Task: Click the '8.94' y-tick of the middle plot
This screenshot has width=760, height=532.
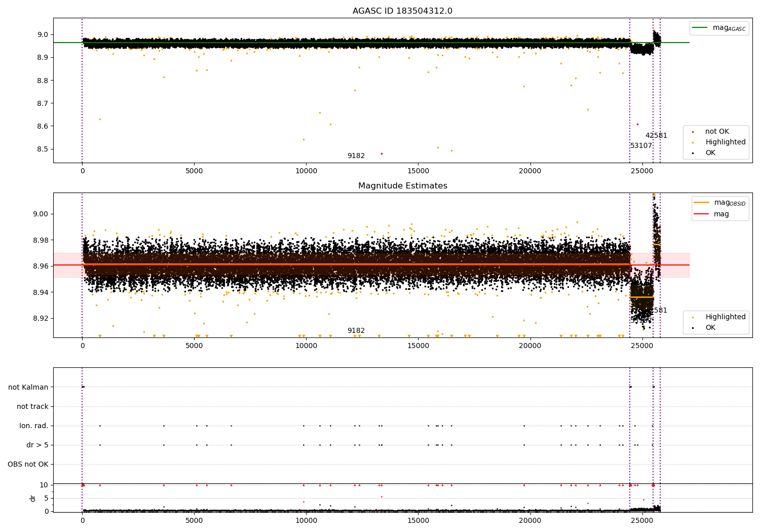Action: pyautogui.click(x=41, y=292)
